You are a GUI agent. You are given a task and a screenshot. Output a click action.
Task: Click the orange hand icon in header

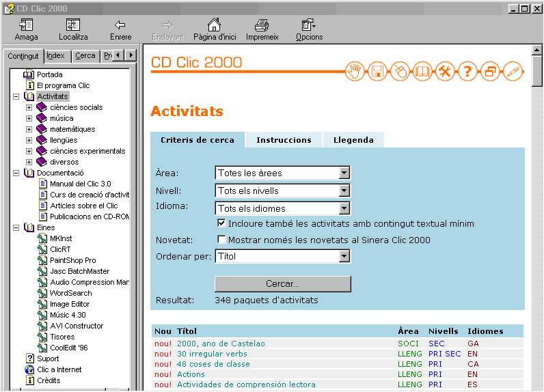click(x=355, y=71)
